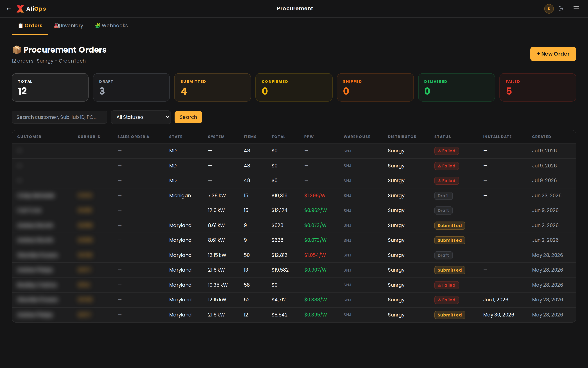The image size is (588, 368).
Task: Select the Submitted 4 summary card
Action: point(213,87)
